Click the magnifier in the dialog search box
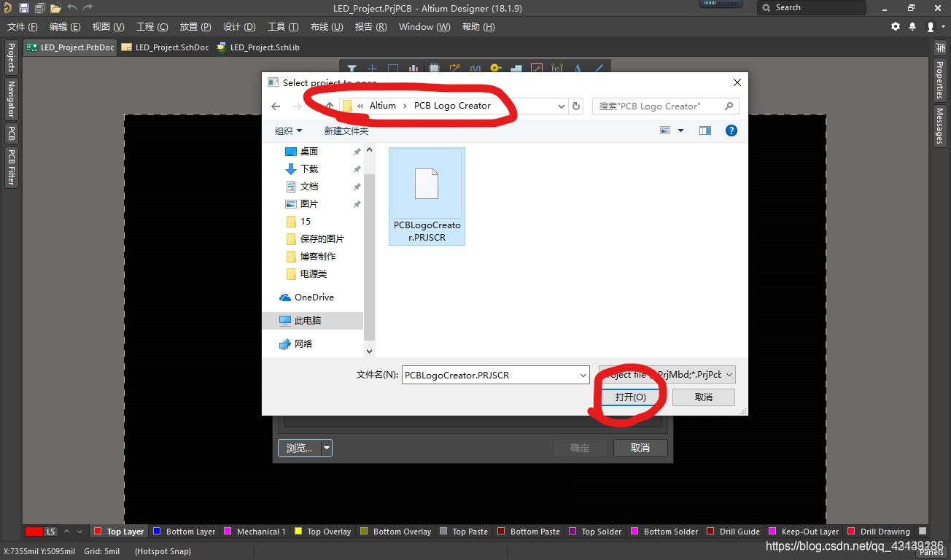Image resolution: width=951 pixels, height=560 pixels. point(729,106)
